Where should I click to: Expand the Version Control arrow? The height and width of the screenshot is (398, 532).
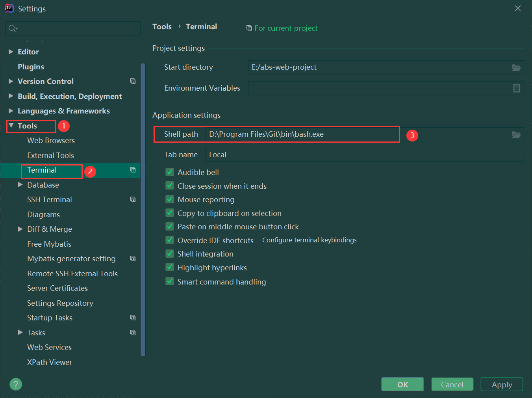click(11, 81)
